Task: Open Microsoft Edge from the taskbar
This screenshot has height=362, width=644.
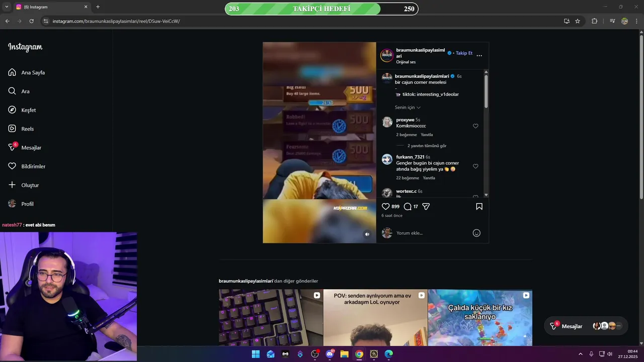Action: pos(389,354)
